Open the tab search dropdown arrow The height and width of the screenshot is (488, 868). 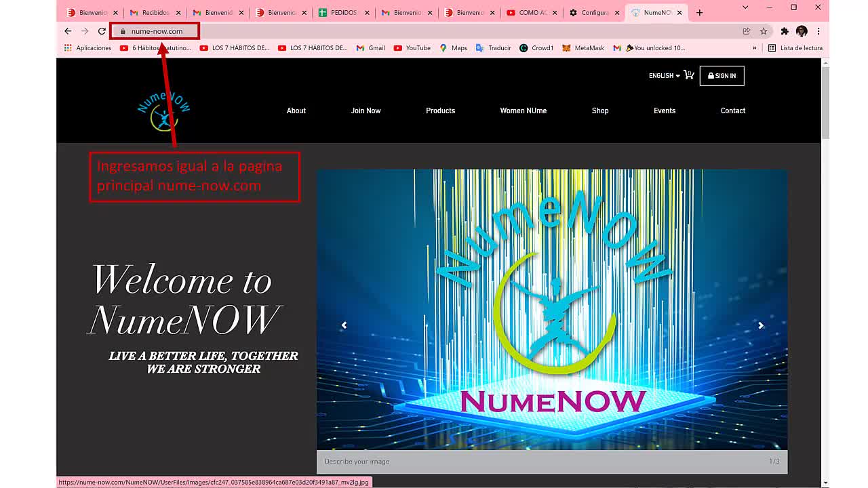(x=745, y=7)
